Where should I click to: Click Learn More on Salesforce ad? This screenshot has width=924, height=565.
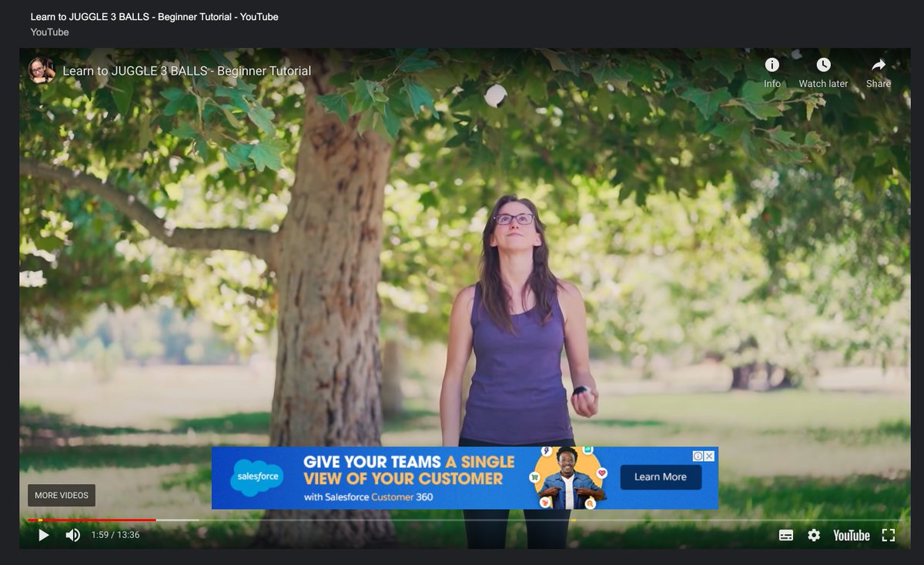tap(661, 477)
